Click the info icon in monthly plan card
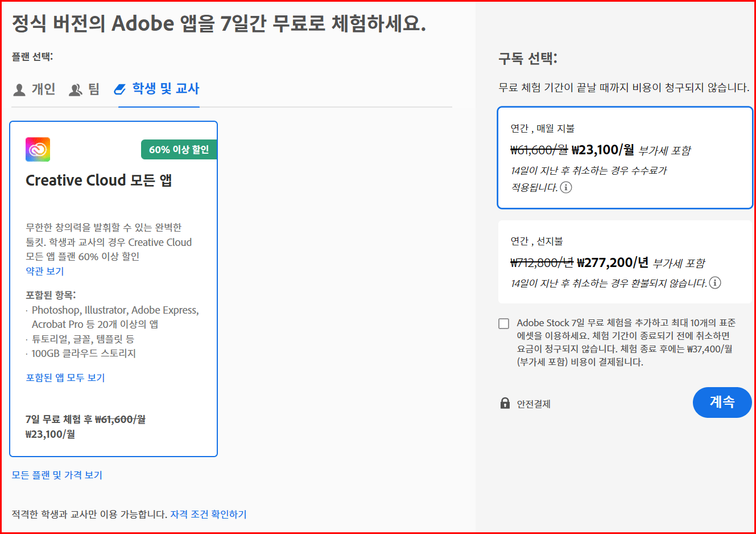Viewport: 756px width, 534px height. [566, 187]
